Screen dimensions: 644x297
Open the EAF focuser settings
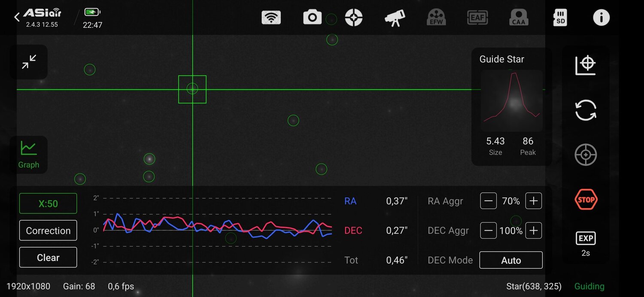pyautogui.click(x=477, y=17)
